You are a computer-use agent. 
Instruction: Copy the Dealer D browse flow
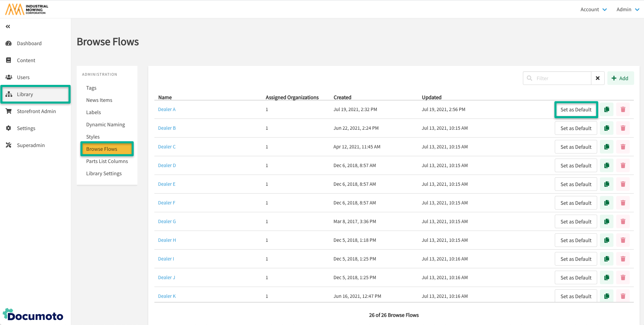(x=607, y=165)
